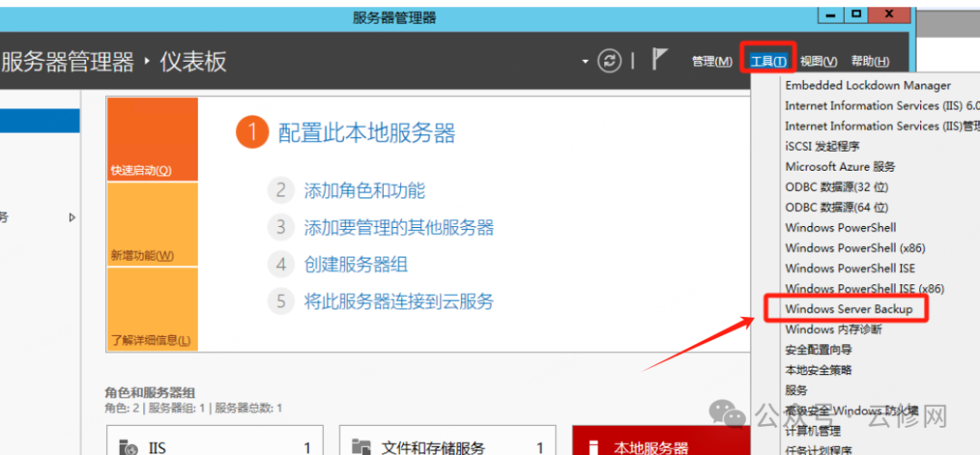980x455 pixels.
Task: Click the 文件和存储服务 tile icon
Action: [x=362, y=447]
